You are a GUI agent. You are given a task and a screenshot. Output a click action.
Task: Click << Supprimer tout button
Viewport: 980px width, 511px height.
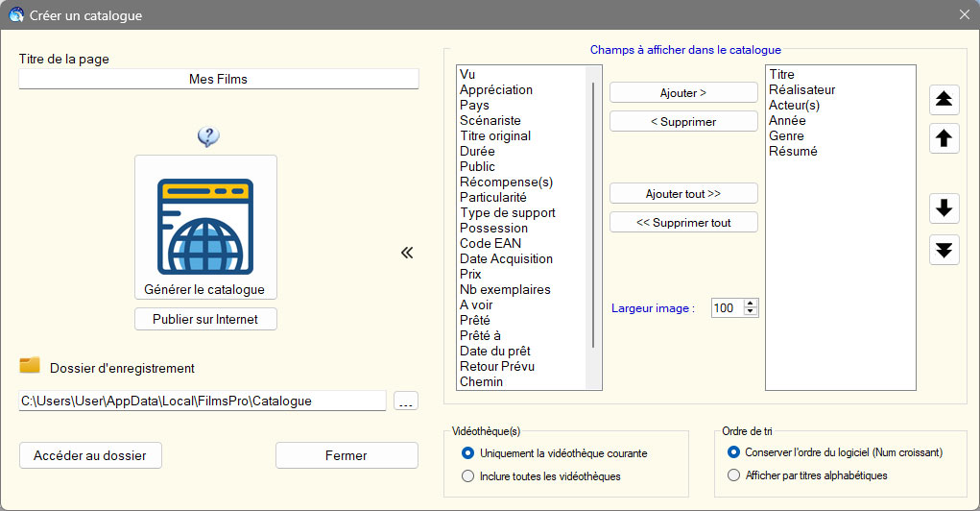(683, 223)
